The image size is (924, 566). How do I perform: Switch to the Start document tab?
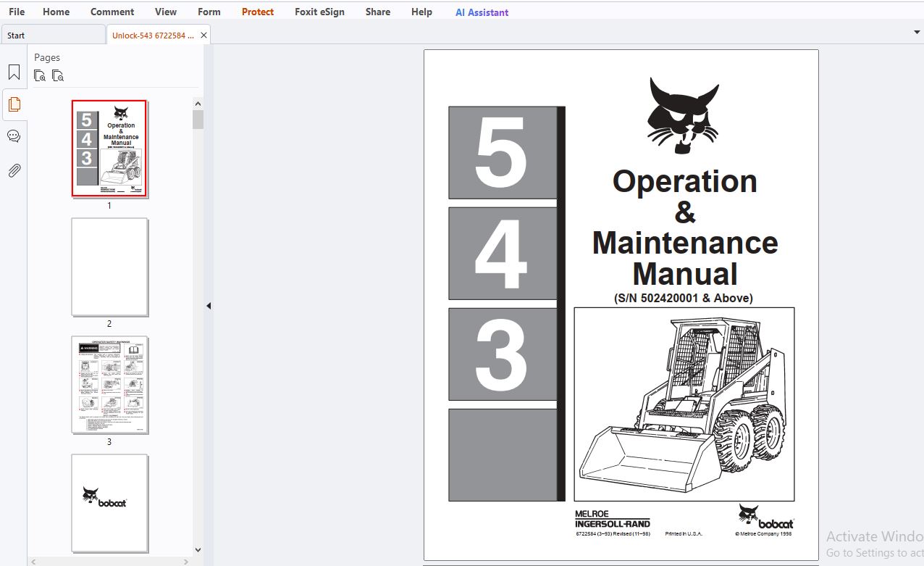click(x=53, y=35)
